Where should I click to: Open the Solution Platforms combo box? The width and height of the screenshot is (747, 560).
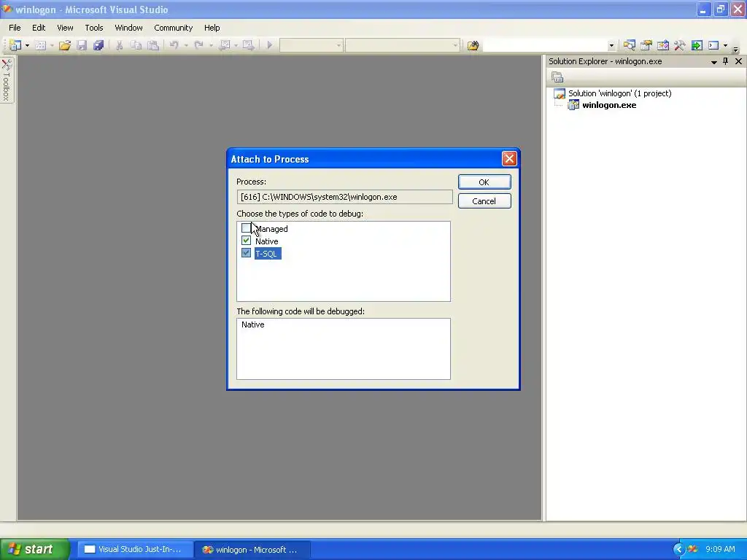[403, 46]
